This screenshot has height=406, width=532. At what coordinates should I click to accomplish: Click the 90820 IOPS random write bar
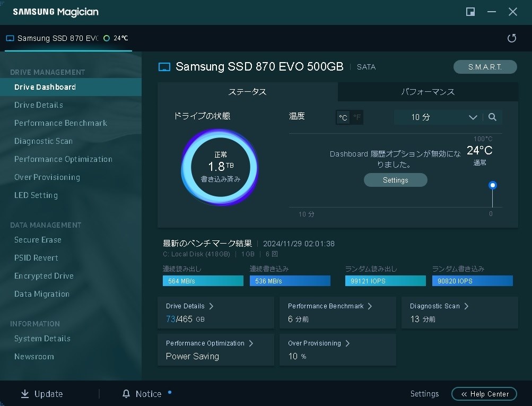click(x=472, y=281)
